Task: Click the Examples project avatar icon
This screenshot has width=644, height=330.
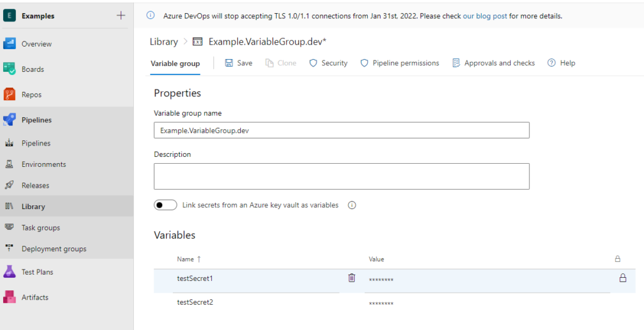Action: click(9, 16)
